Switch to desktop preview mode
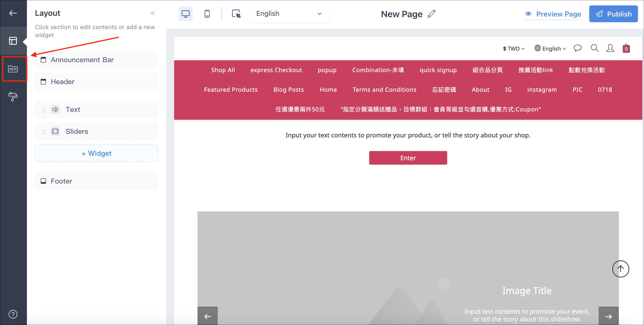 [185, 14]
